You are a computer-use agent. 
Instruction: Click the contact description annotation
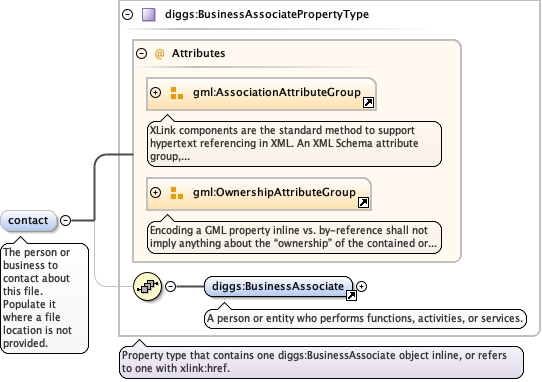(45, 298)
